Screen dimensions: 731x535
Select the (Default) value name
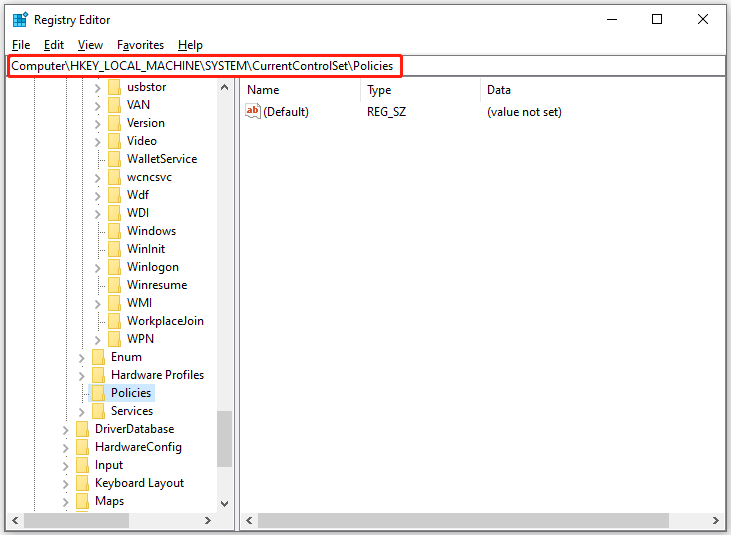tap(286, 112)
